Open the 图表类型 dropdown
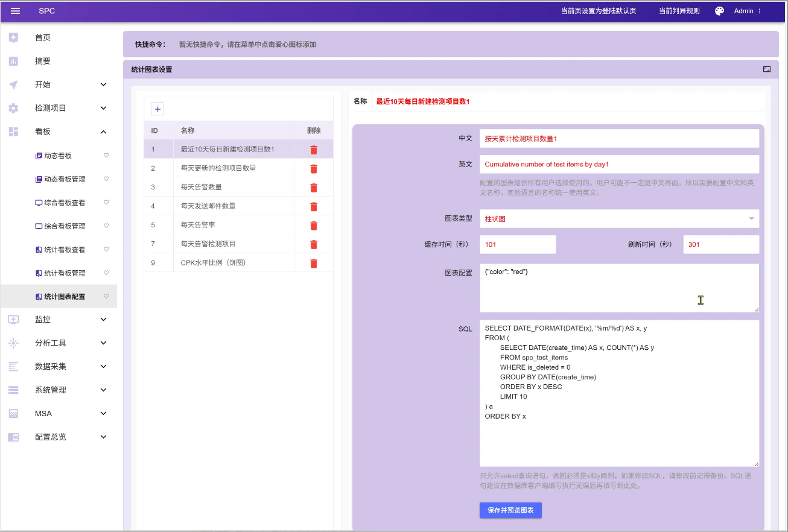The width and height of the screenshot is (788, 532). coord(618,219)
